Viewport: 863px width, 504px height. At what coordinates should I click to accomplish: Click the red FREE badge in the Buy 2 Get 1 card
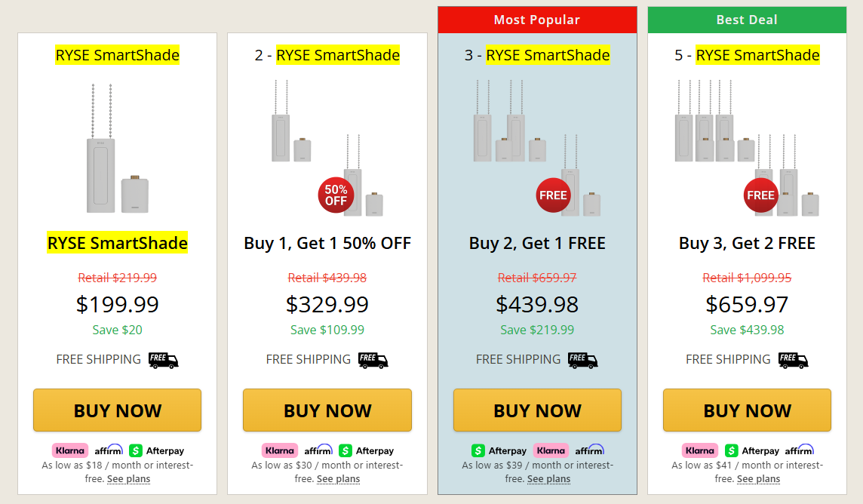click(x=554, y=195)
